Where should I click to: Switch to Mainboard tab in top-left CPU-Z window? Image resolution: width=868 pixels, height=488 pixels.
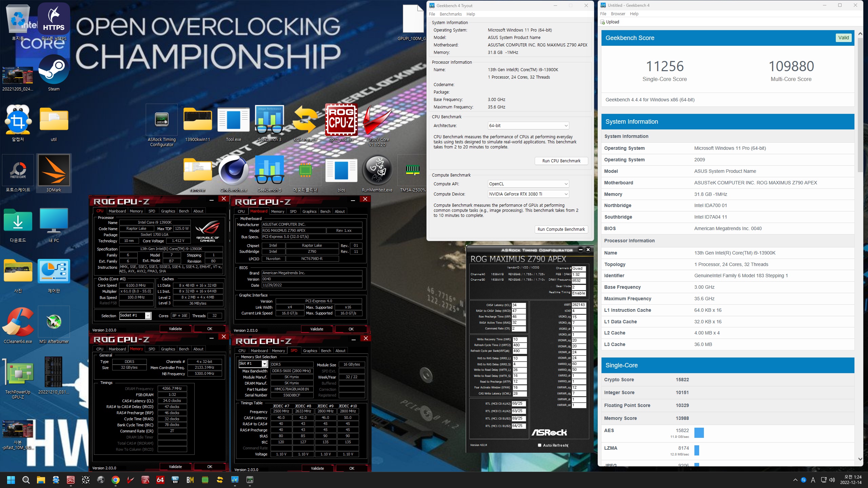[117, 211]
